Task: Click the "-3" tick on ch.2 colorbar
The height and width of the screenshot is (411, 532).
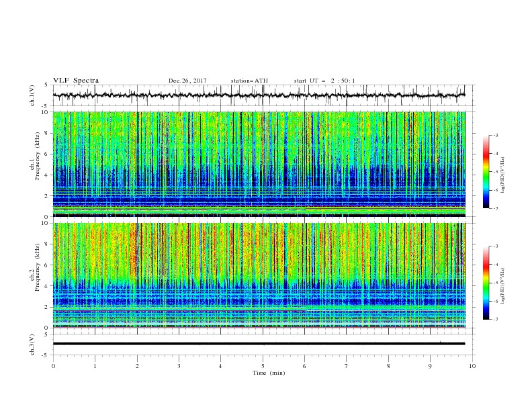Action: click(495, 246)
